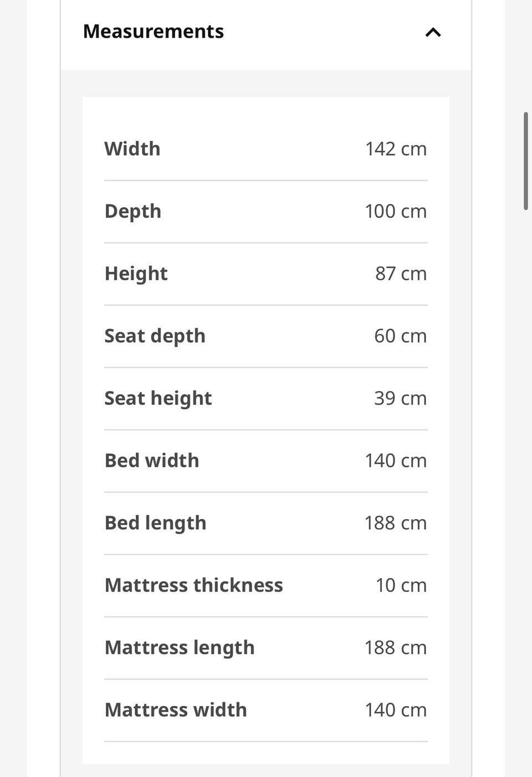The image size is (532, 777).
Task: Click the Bed width label
Action: click(x=152, y=460)
